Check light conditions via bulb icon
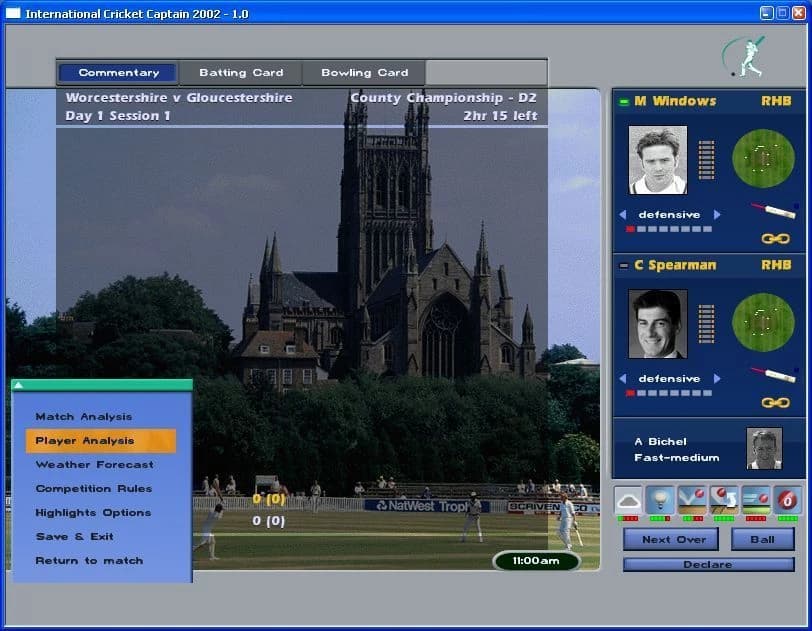The width and height of the screenshot is (812, 631). point(660,501)
